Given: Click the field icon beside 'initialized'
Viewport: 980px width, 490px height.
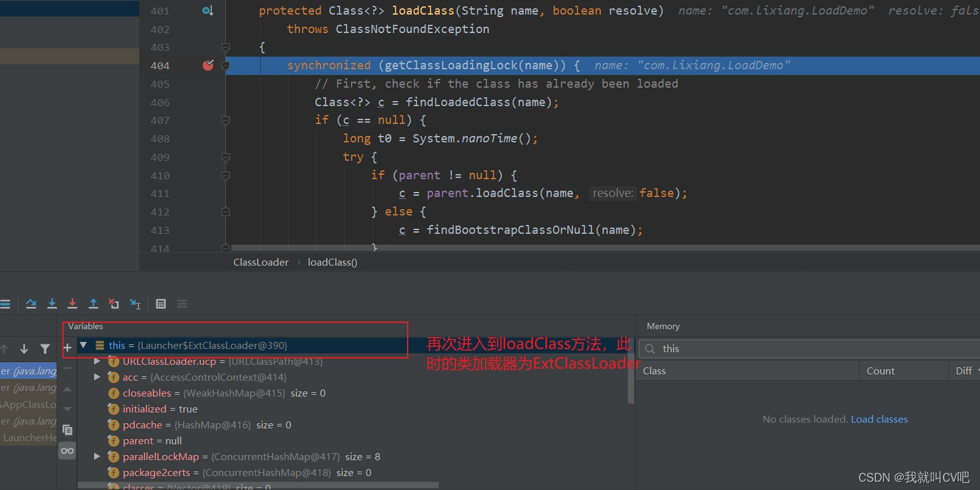Looking at the screenshot, I should 114,409.
